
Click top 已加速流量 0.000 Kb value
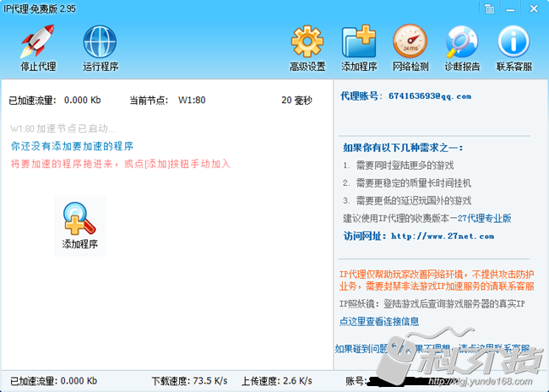(x=82, y=101)
